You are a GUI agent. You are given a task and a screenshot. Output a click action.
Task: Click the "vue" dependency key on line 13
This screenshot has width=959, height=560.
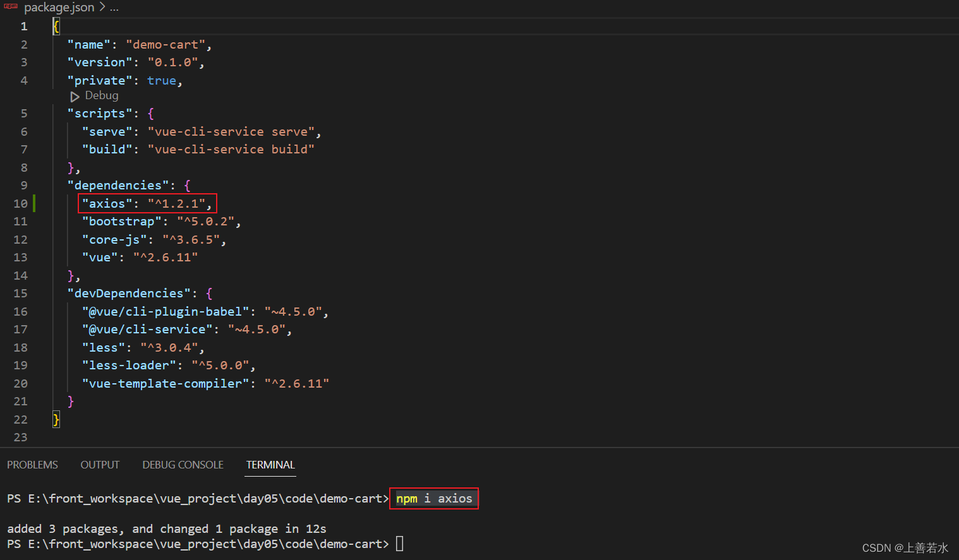(x=100, y=258)
